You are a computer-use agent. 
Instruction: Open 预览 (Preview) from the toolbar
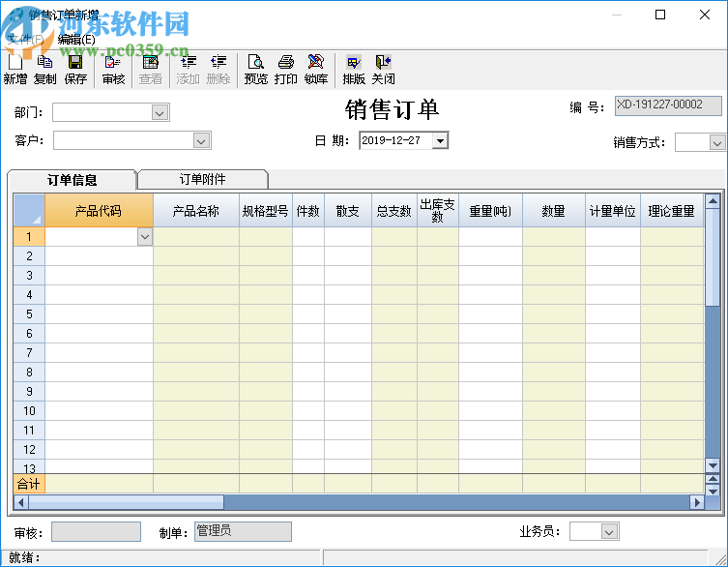coord(255,69)
